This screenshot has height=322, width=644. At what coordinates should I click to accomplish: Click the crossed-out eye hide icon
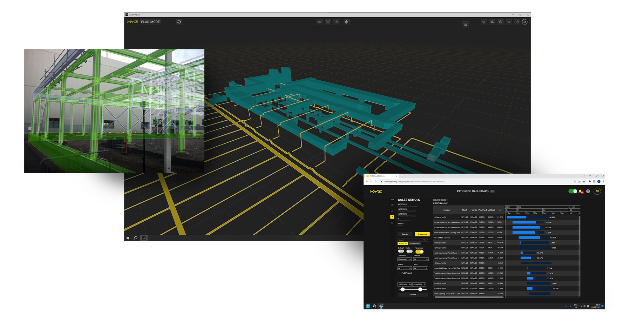(319, 22)
